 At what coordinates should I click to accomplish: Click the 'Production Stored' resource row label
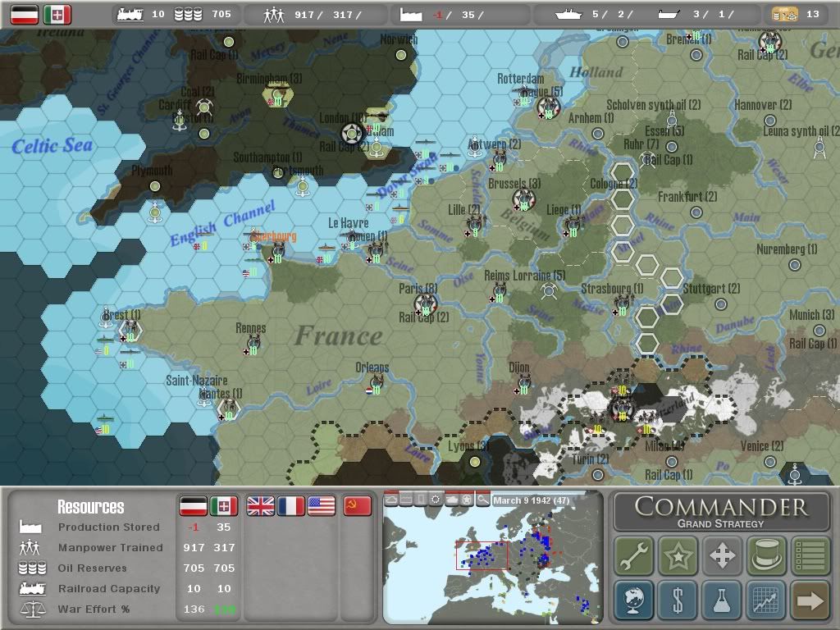(x=109, y=527)
